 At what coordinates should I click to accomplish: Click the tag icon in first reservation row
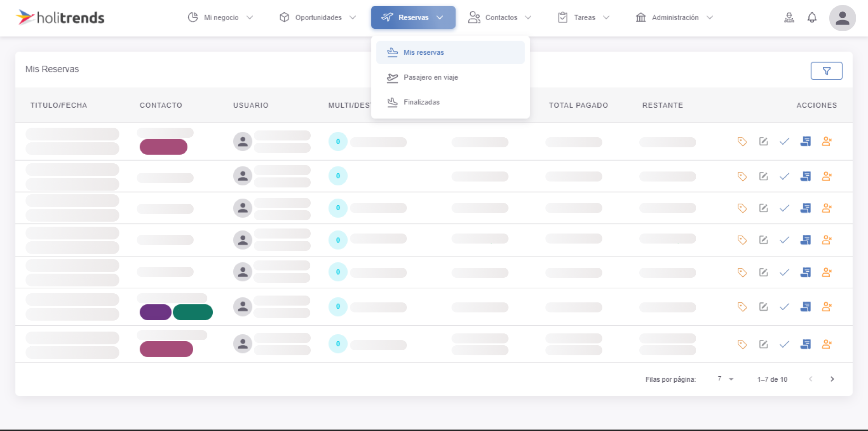coord(742,141)
